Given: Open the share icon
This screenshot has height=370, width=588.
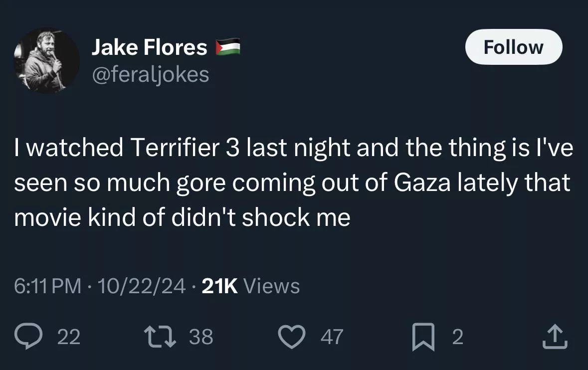Looking at the screenshot, I should (555, 337).
